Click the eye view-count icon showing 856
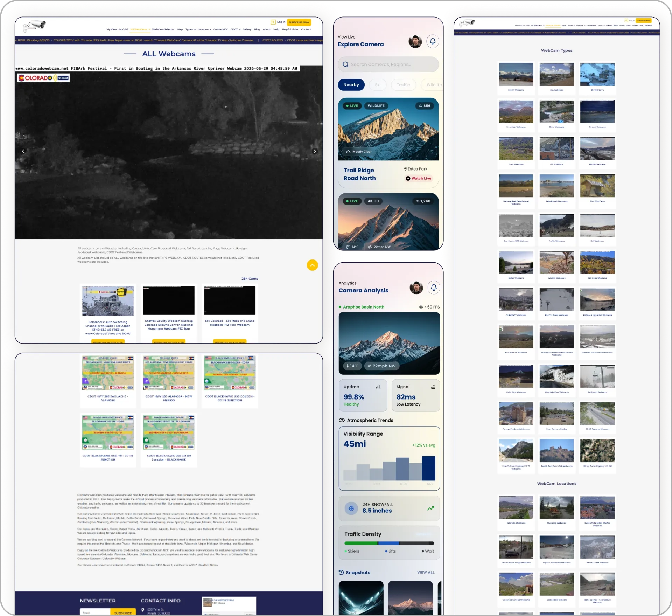Image resolution: width=672 pixels, height=616 pixels. (x=420, y=106)
